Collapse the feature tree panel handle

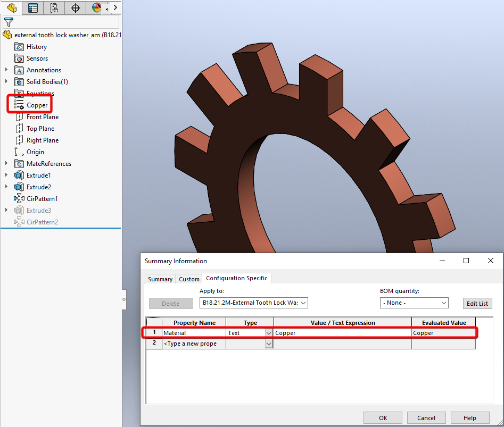coord(124,299)
